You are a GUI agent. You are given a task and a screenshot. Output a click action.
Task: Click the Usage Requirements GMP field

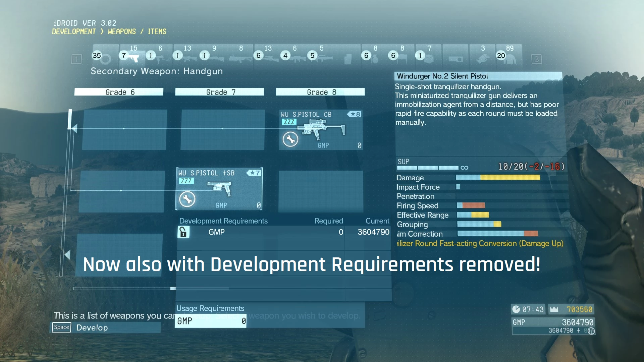coord(211,321)
